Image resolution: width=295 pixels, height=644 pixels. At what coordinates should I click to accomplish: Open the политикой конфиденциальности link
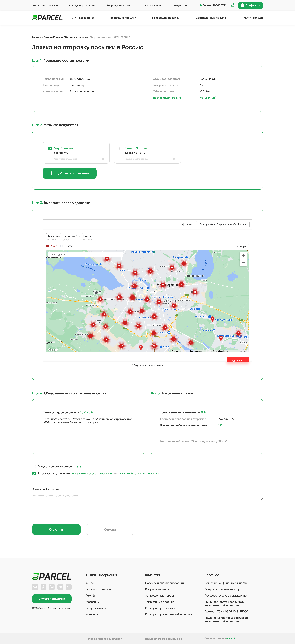(140, 473)
